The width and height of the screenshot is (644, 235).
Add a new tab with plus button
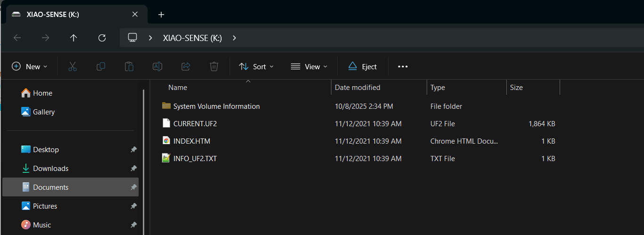(161, 15)
